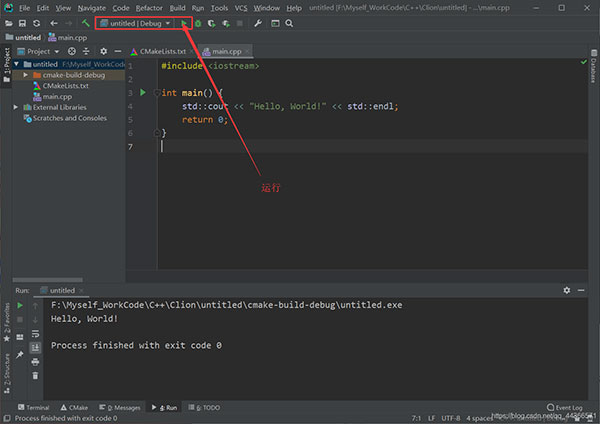Click the Debug bug icon in the toolbar

pos(198,22)
